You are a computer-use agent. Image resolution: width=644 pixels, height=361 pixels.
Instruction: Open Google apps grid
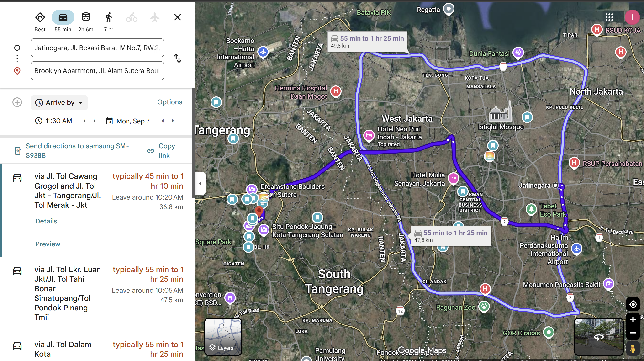[609, 17]
